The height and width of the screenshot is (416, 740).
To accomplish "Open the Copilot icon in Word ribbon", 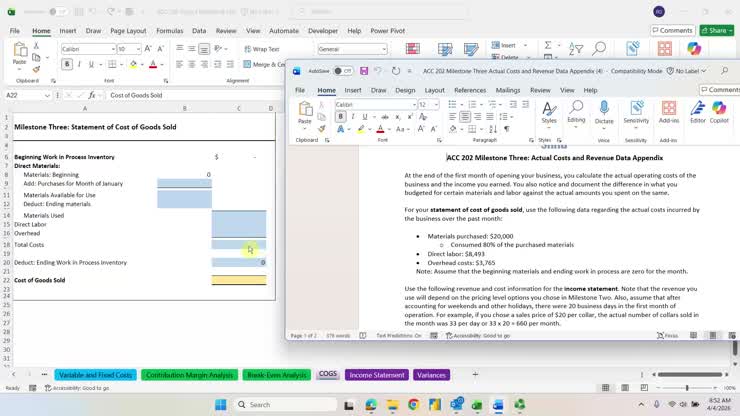I will [719, 109].
